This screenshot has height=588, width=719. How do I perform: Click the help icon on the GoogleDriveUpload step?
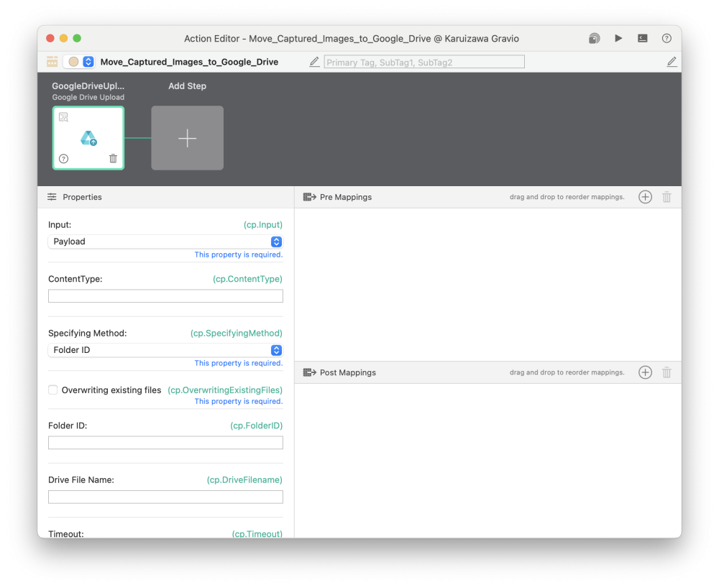63,158
